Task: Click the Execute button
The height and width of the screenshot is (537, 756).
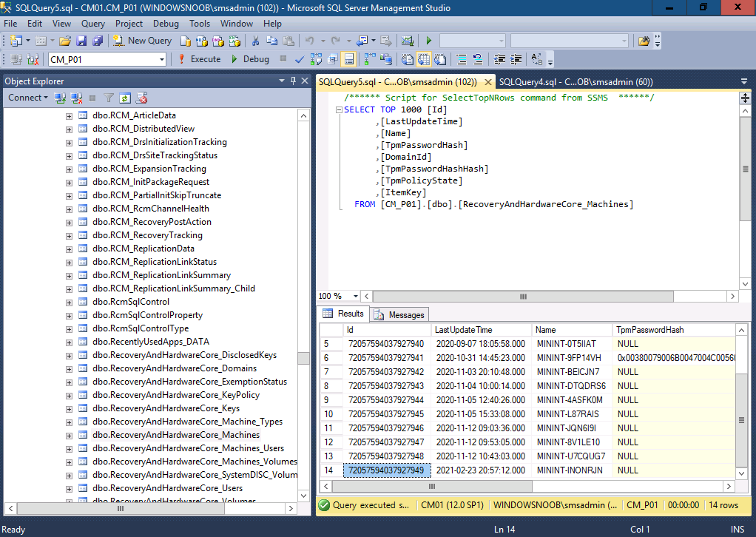Action: point(200,59)
